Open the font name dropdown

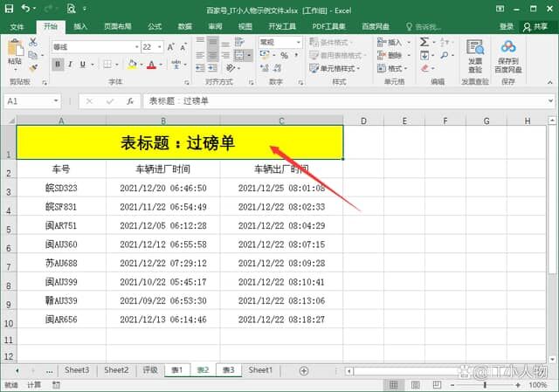tap(136, 47)
